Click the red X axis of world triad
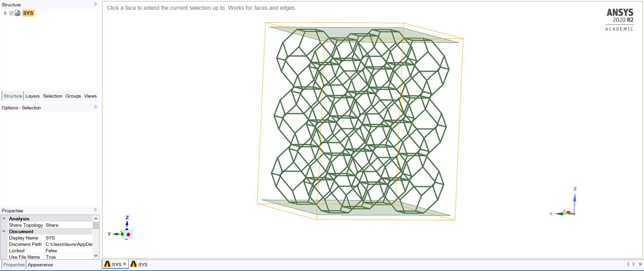 (568, 212)
